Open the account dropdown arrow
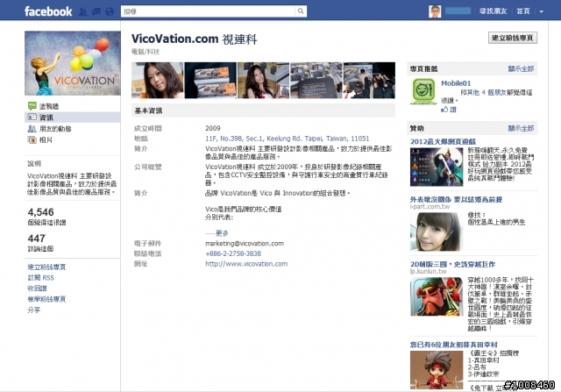 point(542,11)
